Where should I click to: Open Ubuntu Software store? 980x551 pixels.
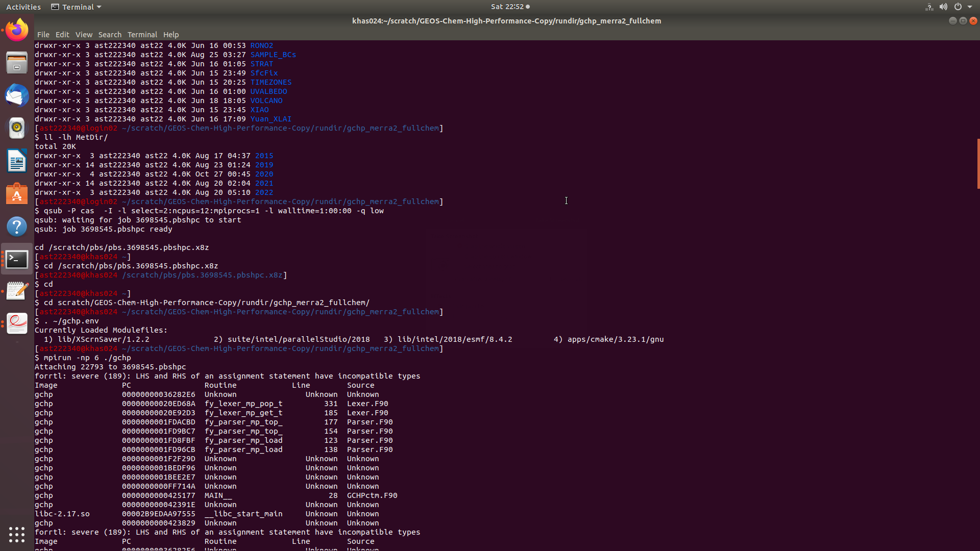pyautogui.click(x=17, y=194)
